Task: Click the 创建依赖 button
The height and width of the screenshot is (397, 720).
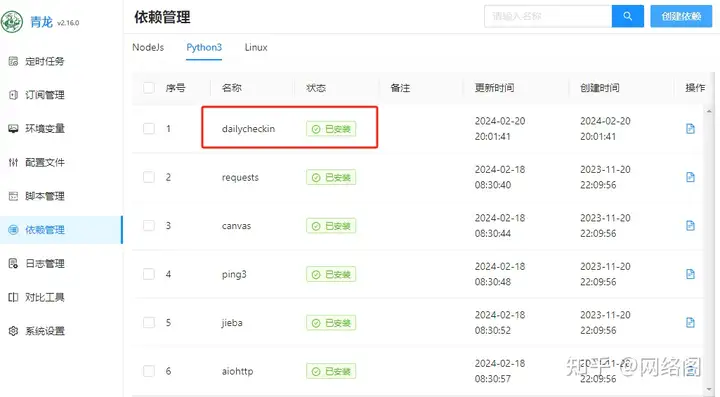Action: pyautogui.click(x=681, y=16)
